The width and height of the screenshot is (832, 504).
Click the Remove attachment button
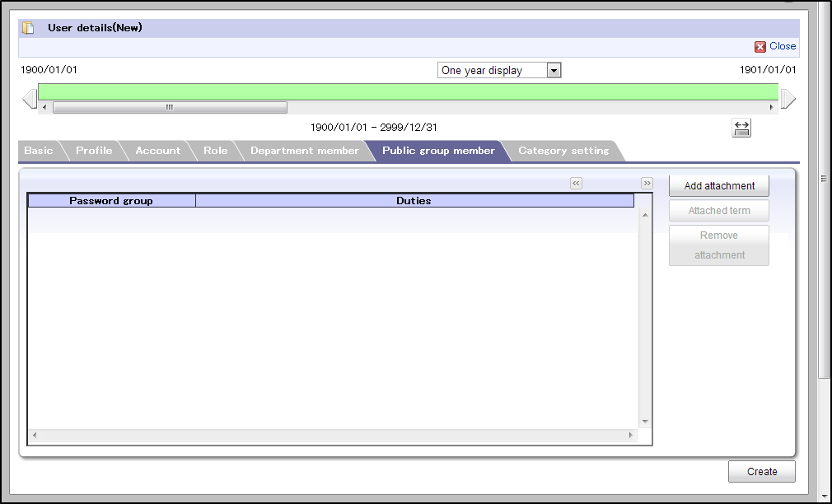[719, 245]
